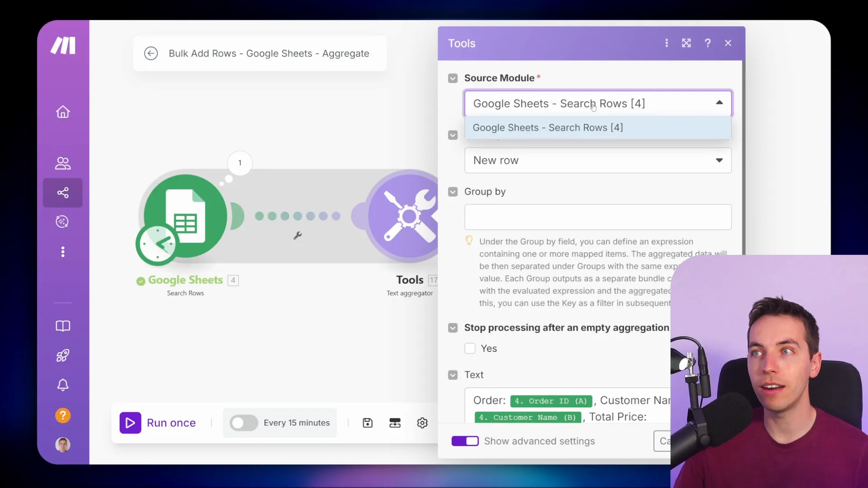Image resolution: width=868 pixels, height=488 pixels.
Task: Open the New row dropdown
Action: (x=598, y=160)
